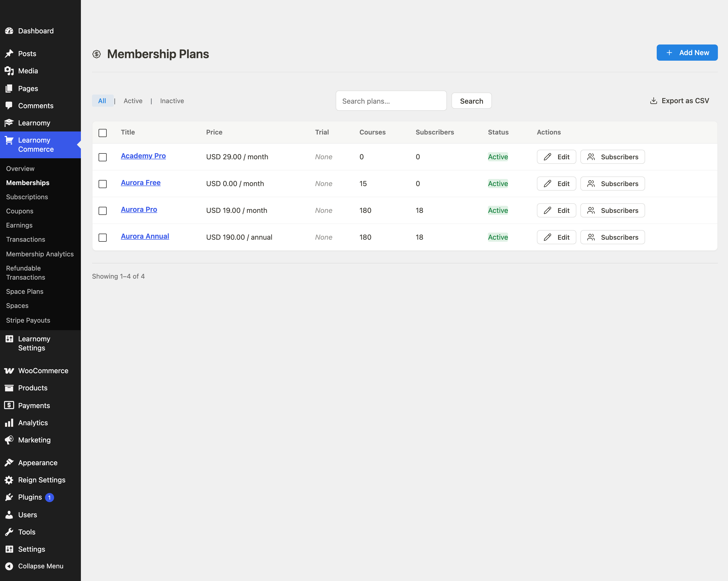The height and width of the screenshot is (581, 728).
Task: Open Membership Analytics submenu item
Action: coord(40,254)
